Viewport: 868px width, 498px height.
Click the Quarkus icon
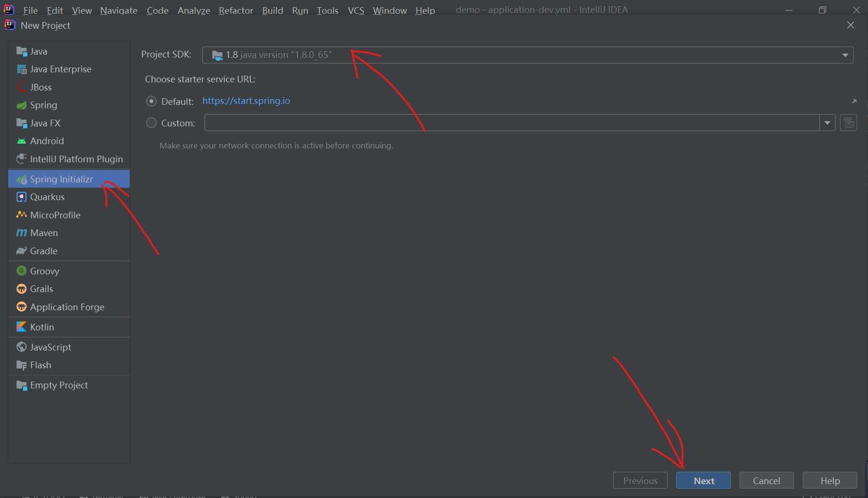[22, 197]
